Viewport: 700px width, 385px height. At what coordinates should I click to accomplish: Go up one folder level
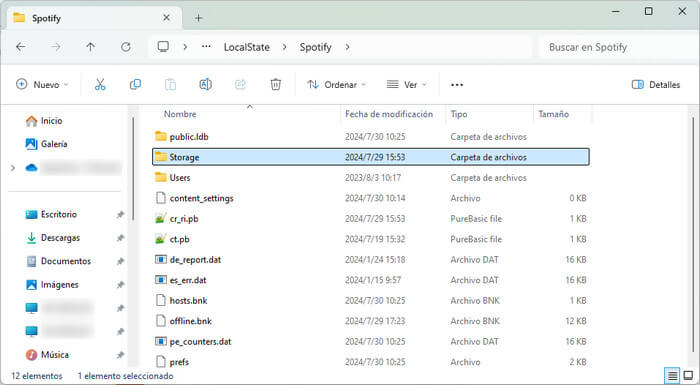tap(91, 47)
